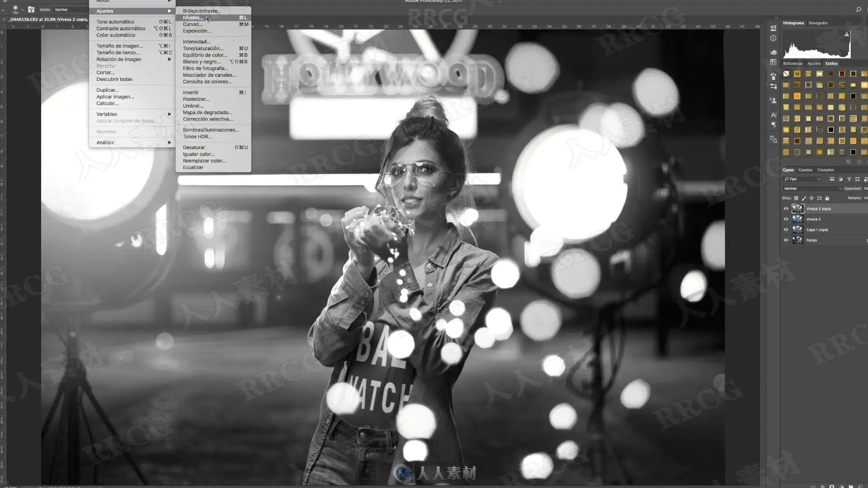Screen dimensions: 868x488
Task: Click the histogram cache warning triangle
Action: [x=847, y=34]
